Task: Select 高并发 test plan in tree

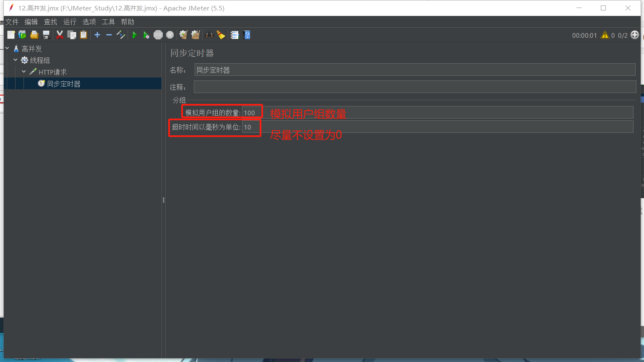Action: 31,49
